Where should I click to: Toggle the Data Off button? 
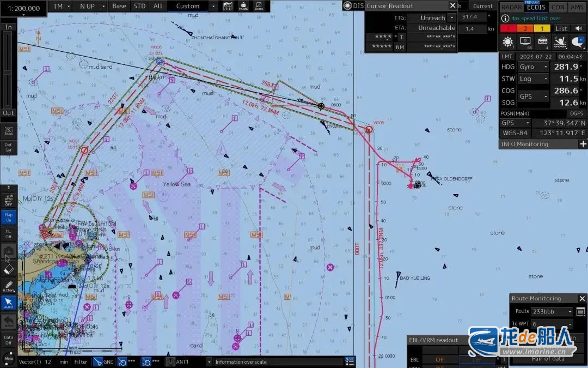(8, 340)
